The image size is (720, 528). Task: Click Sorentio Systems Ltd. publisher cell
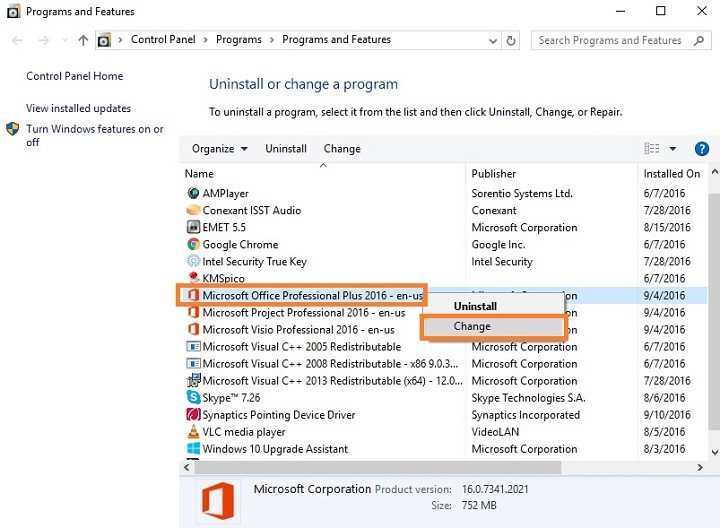(522, 193)
